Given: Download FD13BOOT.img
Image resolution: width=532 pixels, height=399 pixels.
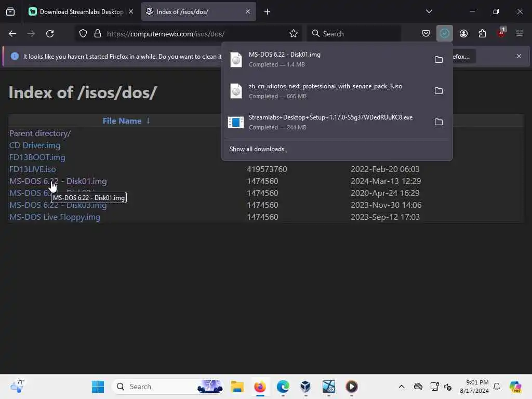Looking at the screenshot, I should coord(37,157).
